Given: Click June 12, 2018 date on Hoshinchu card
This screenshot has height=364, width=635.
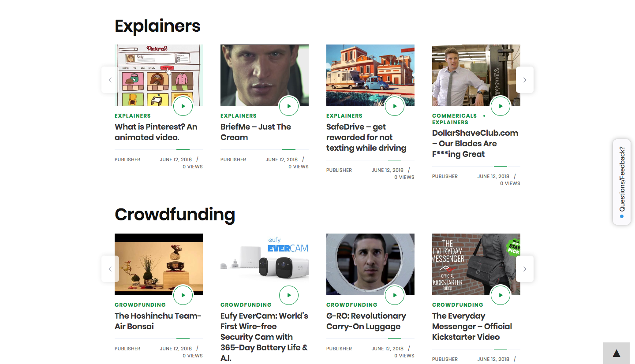Looking at the screenshot, I should (176, 349).
